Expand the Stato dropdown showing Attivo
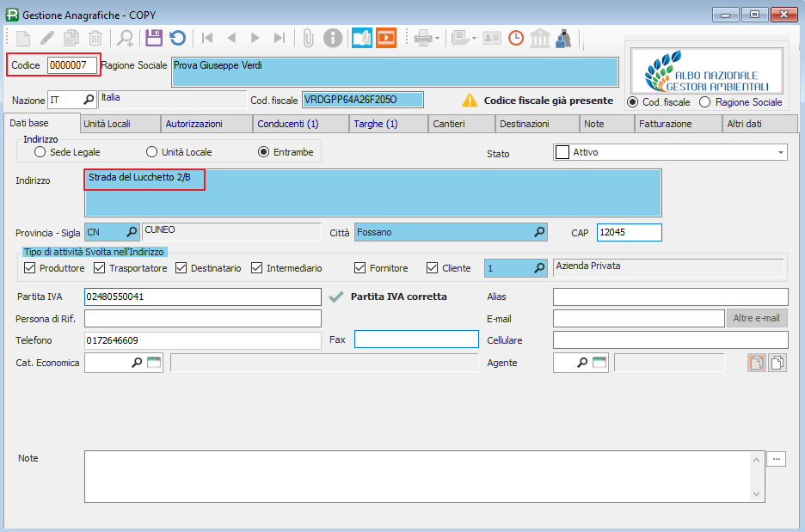The width and height of the screenshot is (805, 532). point(781,152)
